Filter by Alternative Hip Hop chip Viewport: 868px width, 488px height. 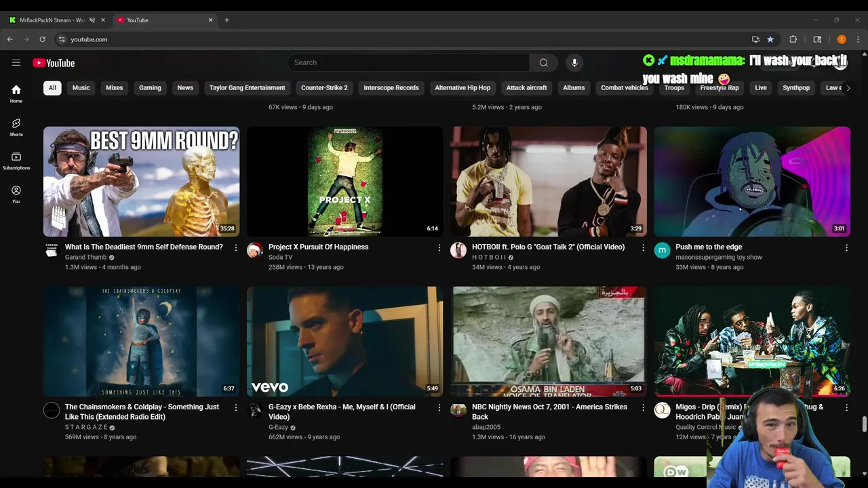462,87
